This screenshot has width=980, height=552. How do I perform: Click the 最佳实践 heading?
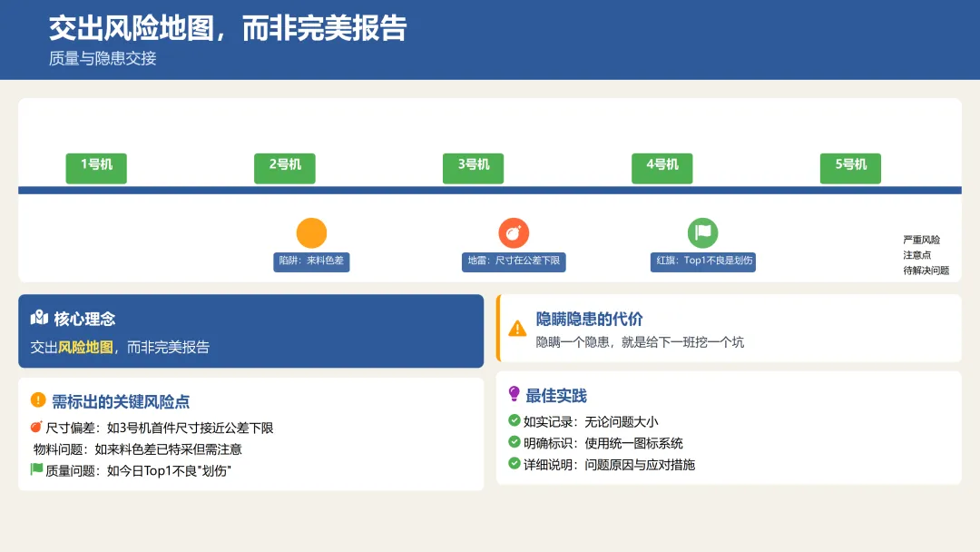[556, 396]
